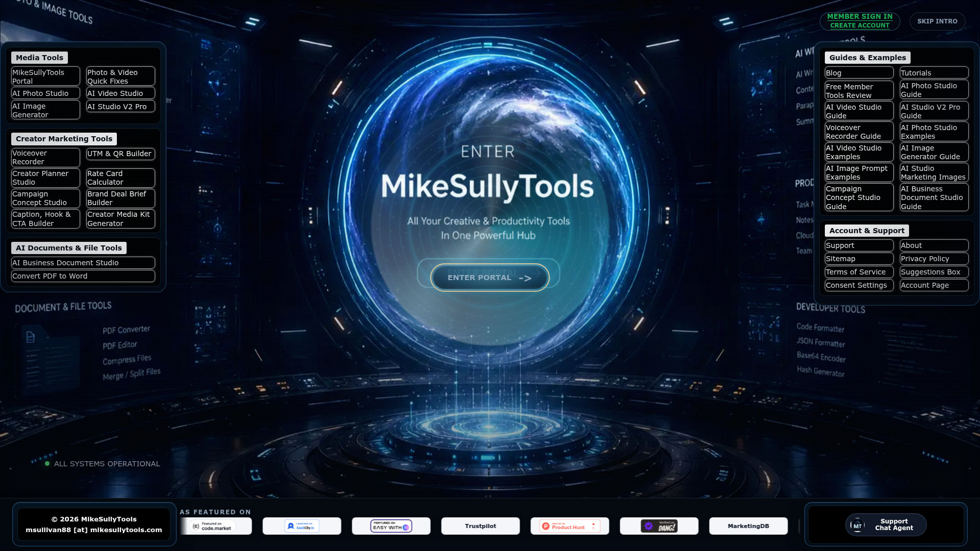Open AI Photo Studio tool
The image size is (980, 551).
click(45, 93)
